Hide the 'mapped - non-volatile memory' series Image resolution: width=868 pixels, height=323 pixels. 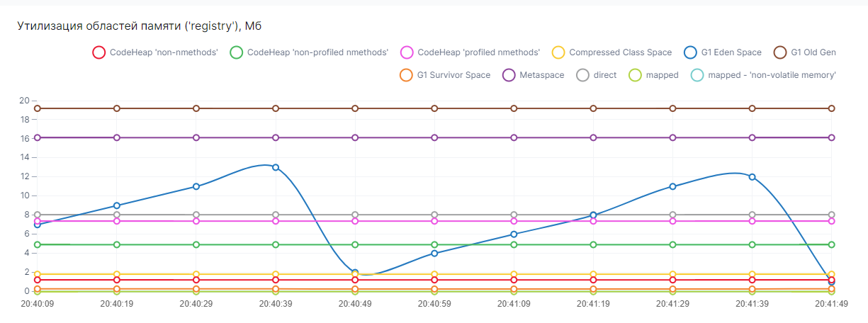697,75
